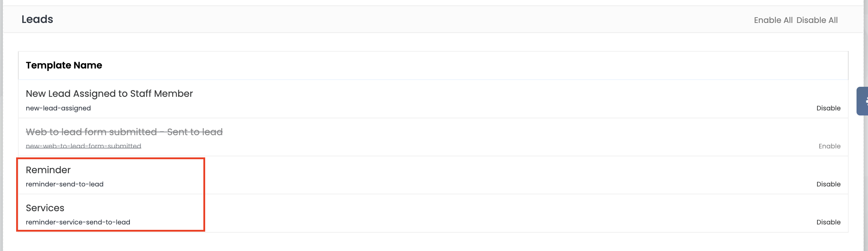
Task: Open the struck-through Web to lead form template
Action: [x=124, y=132]
